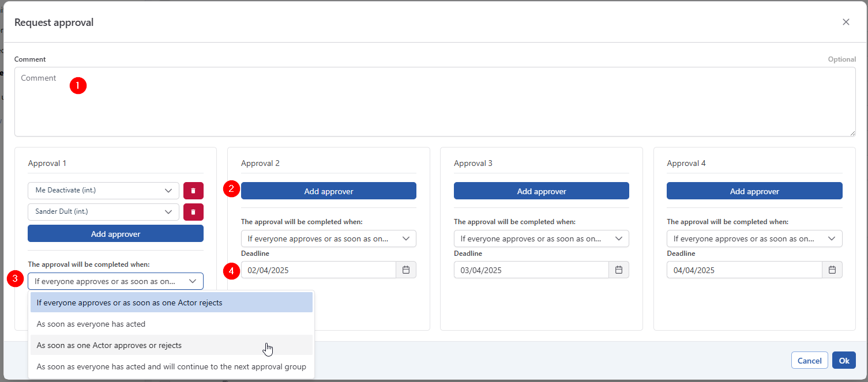868x382 pixels.
Task: Add approver to Approval 1
Action: click(x=115, y=234)
